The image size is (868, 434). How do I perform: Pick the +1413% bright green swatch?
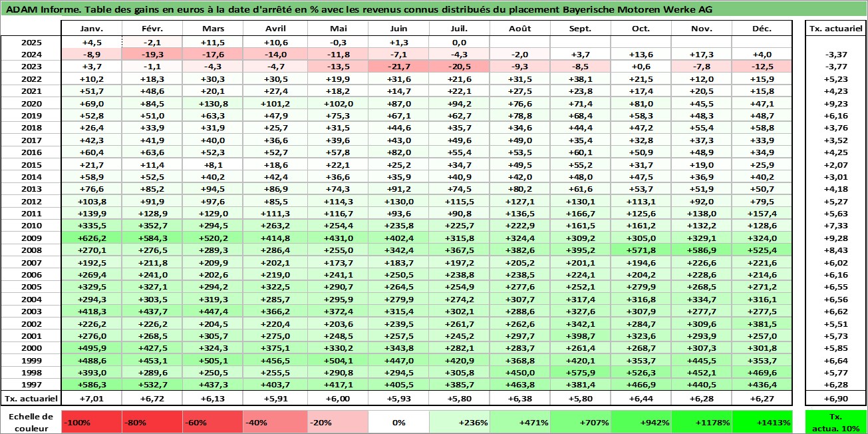pos(762,422)
